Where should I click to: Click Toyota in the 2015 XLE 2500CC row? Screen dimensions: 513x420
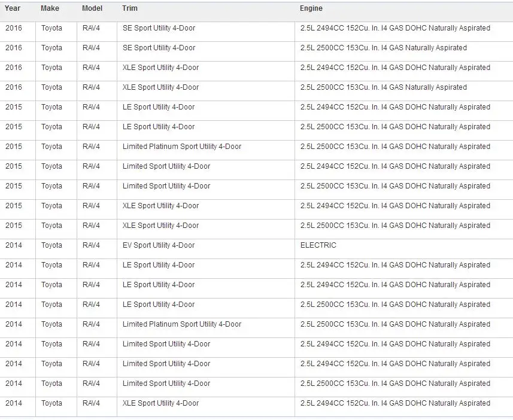tap(51, 225)
